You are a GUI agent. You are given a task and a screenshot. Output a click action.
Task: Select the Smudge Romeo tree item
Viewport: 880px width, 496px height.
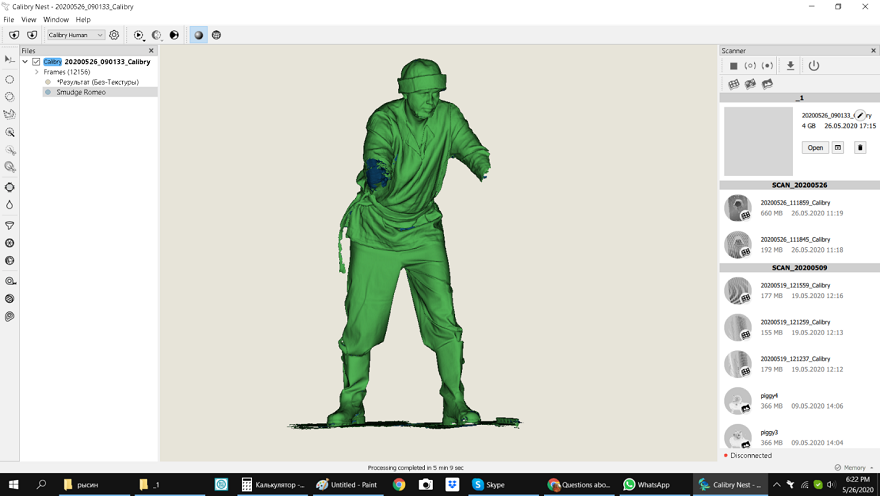(x=81, y=92)
